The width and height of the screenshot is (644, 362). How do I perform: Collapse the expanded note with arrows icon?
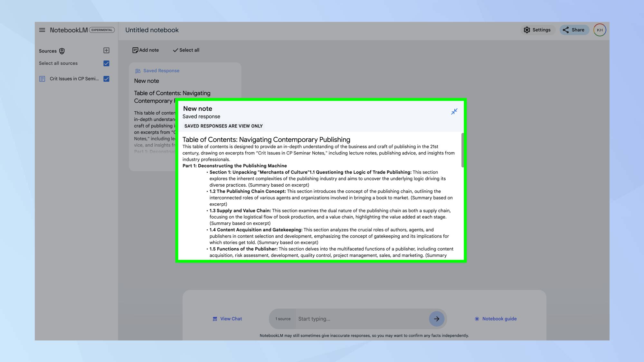(454, 112)
